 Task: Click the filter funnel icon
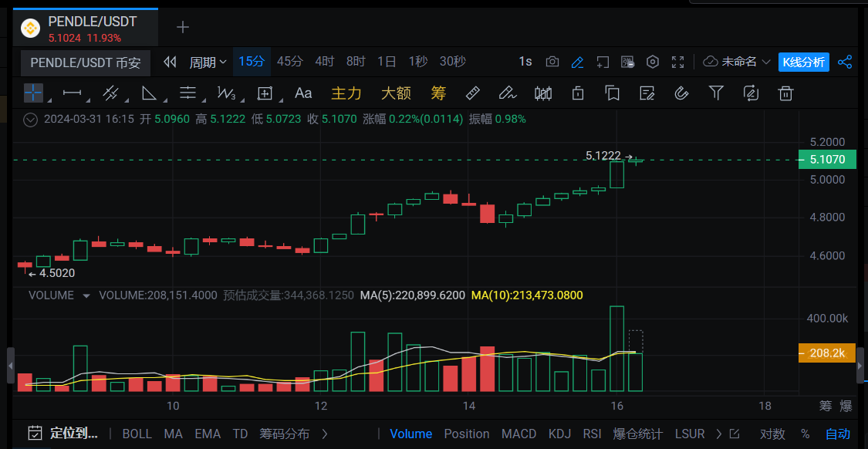pos(716,93)
